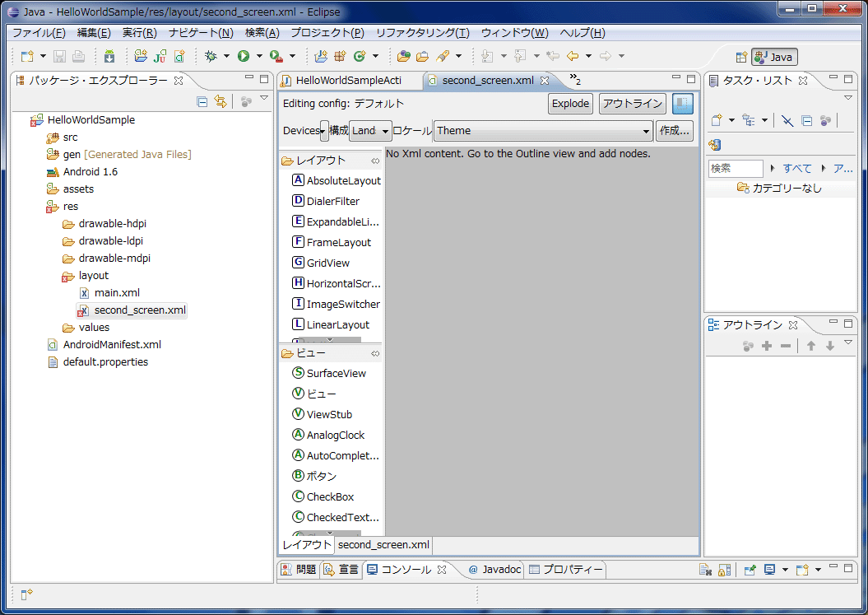868x615 pixels.
Task: Open the Debug button dropdown arrow
Action: coord(226,56)
